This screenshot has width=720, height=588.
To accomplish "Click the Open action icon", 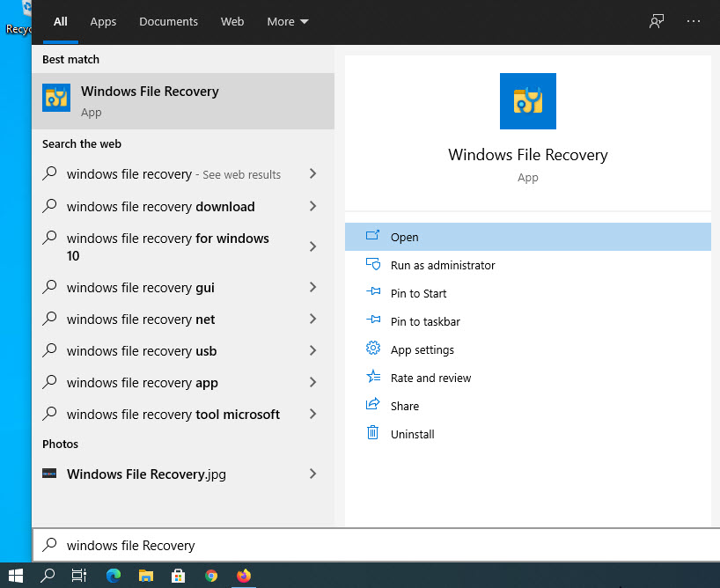I will pos(372,236).
